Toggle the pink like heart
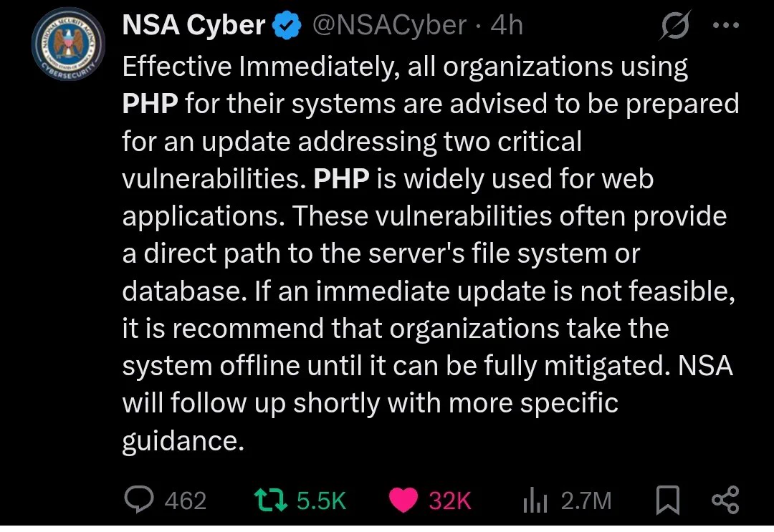Image resolution: width=774 pixels, height=532 pixels. point(403,500)
